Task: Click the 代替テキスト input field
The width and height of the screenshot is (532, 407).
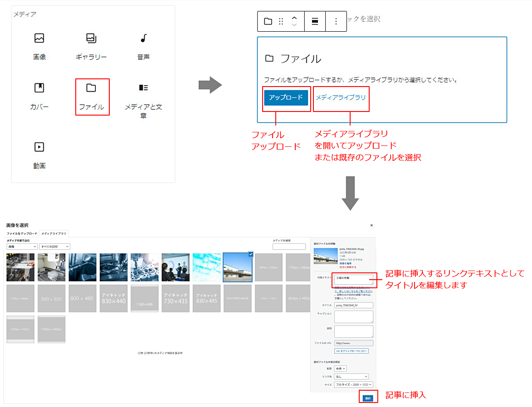Action: coord(354,280)
